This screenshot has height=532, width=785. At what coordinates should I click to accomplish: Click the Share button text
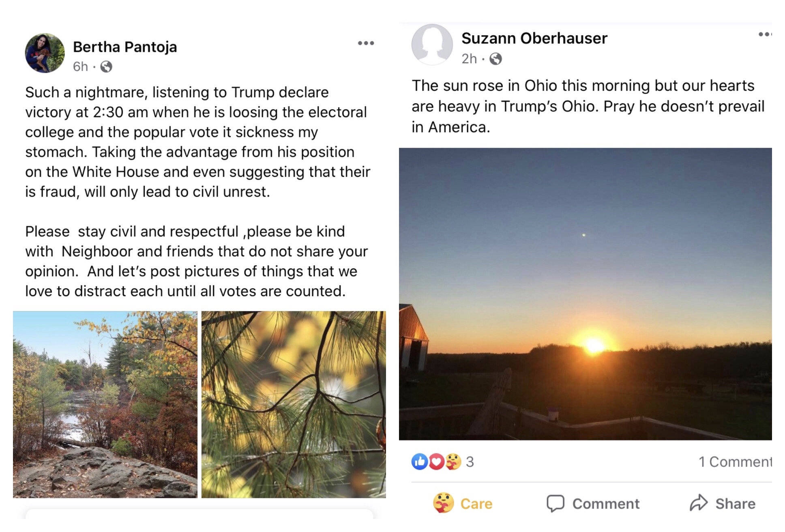(x=735, y=504)
